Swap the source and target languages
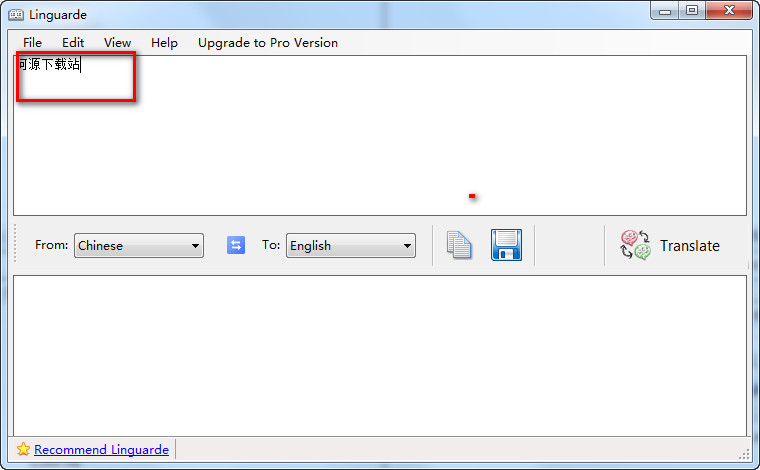 (x=236, y=245)
